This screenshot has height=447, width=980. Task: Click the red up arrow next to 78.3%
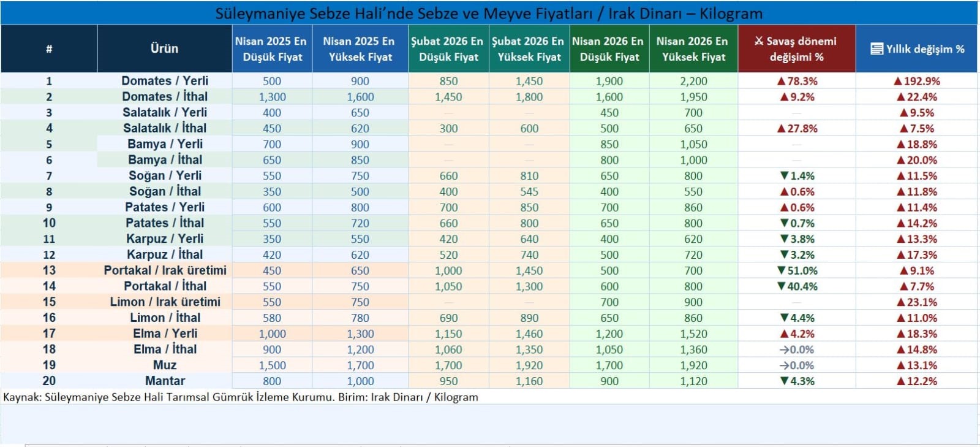coord(781,81)
